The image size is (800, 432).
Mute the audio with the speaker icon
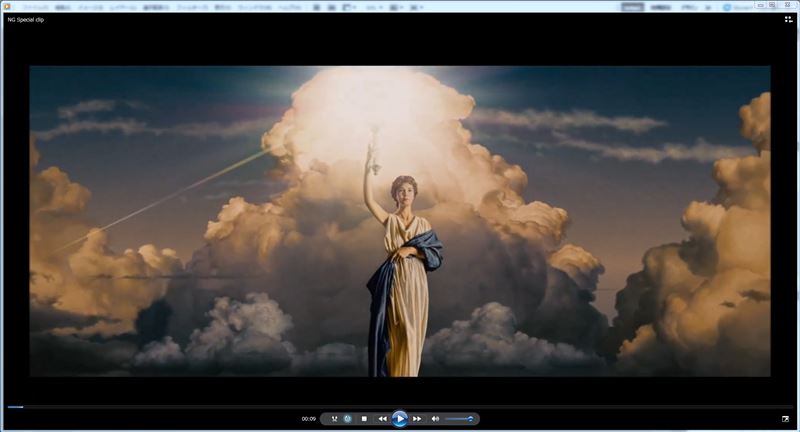[435, 419]
